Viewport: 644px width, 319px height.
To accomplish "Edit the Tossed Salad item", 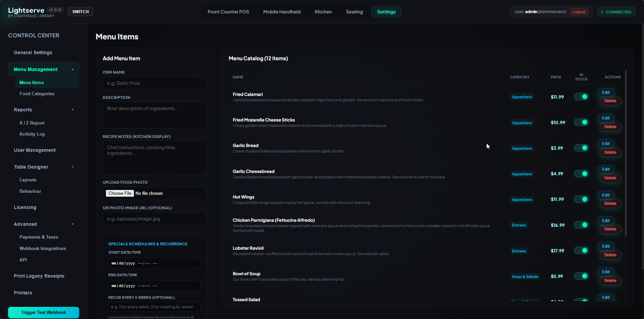I will click(x=606, y=297).
